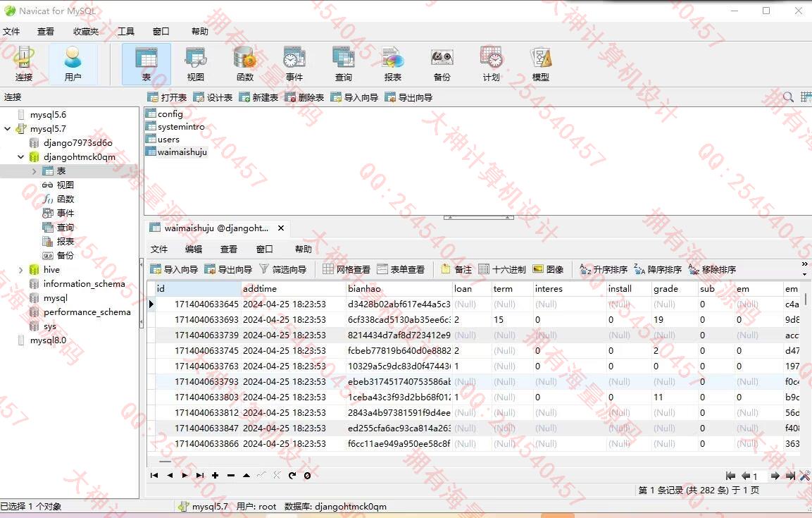This screenshot has height=518, width=812.
Task: Click the 备份 (Backup) main toolbar icon
Action: pos(442,63)
